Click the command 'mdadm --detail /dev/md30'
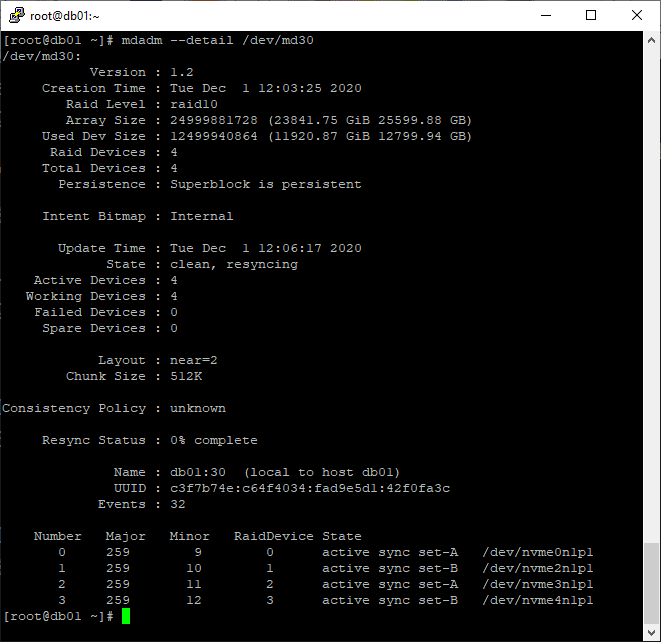 coord(218,40)
